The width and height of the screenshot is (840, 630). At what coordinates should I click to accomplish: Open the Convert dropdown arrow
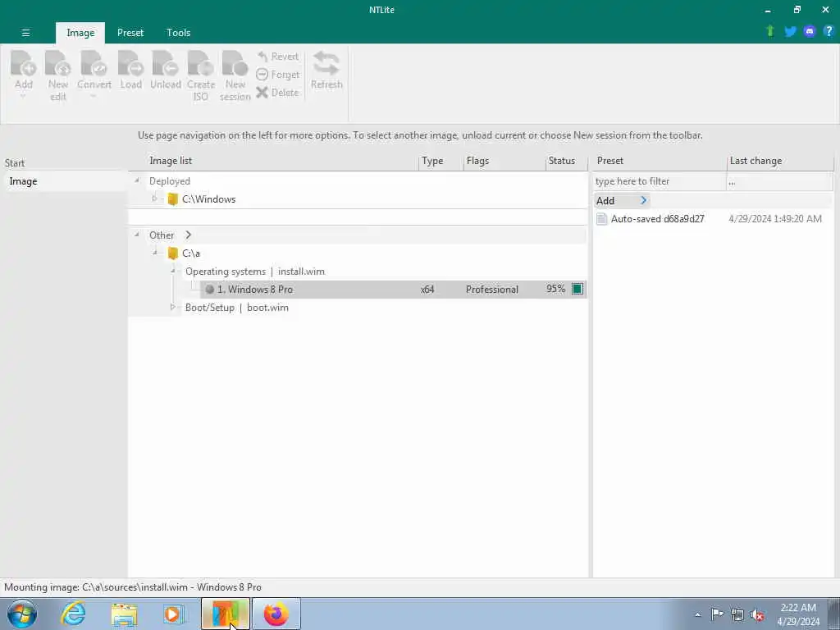click(94, 97)
